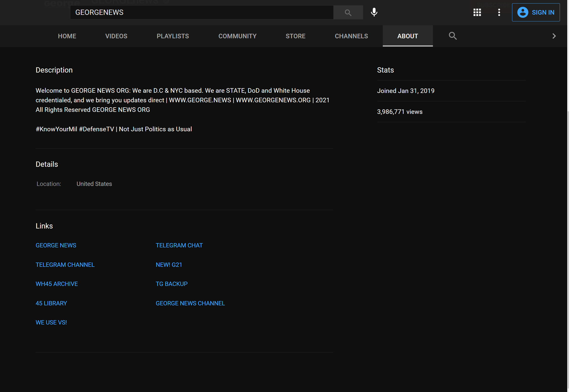Click the user avatar icon in SIGN IN

[x=523, y=12]
